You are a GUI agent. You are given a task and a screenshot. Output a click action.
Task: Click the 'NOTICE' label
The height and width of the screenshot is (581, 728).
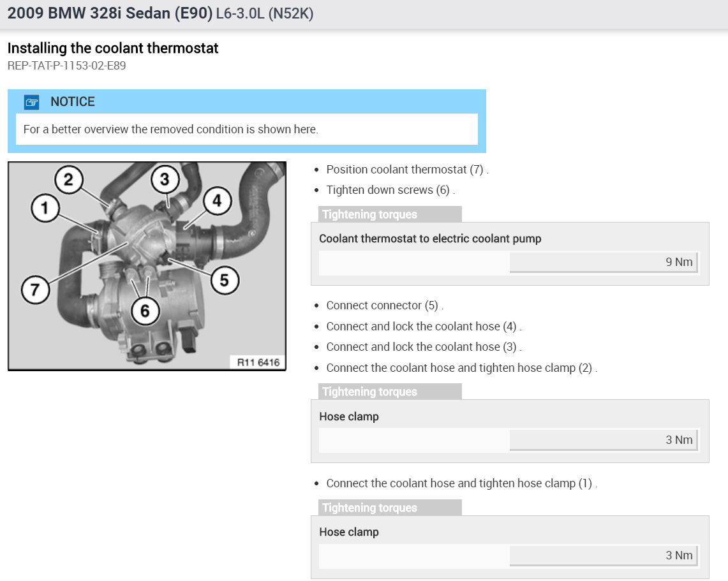pyautogui.click(x=73, y=101)
